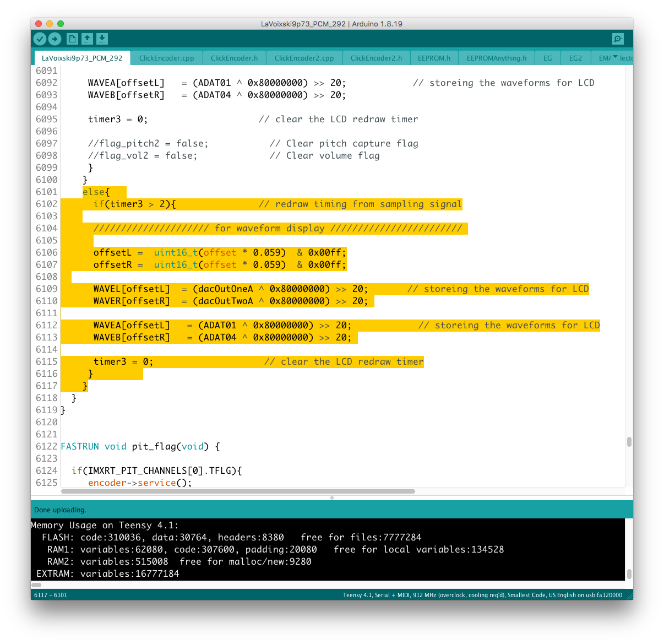Save the sketch using the down-arrow icon
The image size is (664, 644).
[x=102, y=39]
